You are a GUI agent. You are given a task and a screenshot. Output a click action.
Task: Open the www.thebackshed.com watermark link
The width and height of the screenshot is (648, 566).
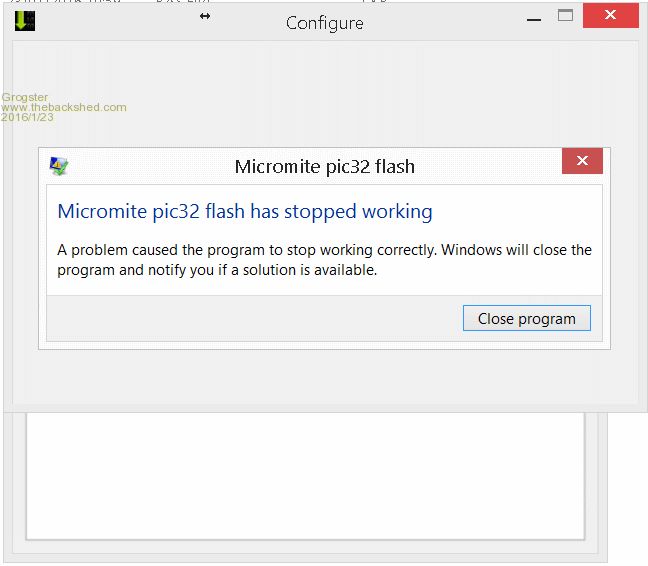[x=64, y=107]
